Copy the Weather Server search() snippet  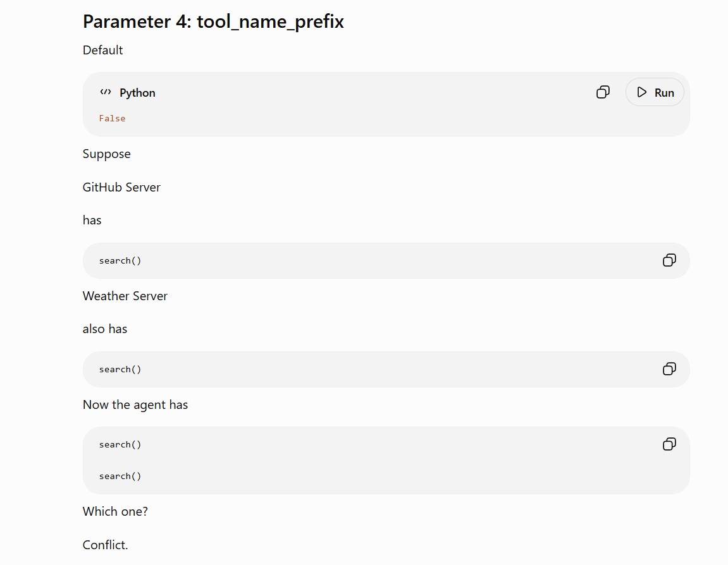(x=669, y=369)
